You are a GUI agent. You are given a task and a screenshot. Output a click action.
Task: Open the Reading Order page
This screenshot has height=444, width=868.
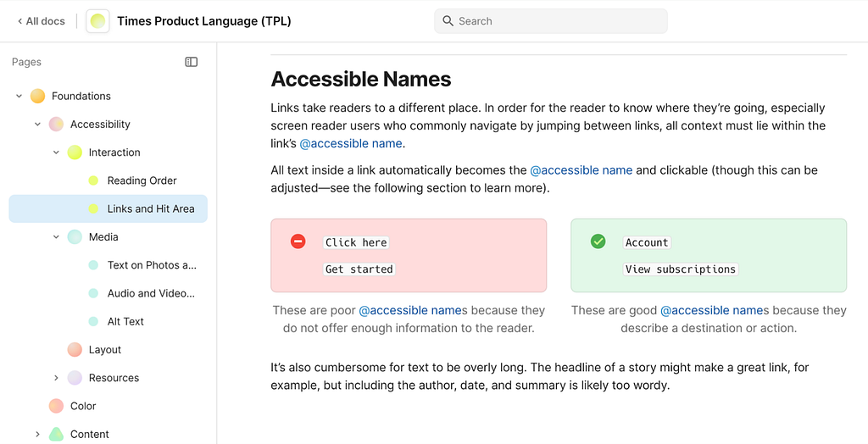click(142, 180)
